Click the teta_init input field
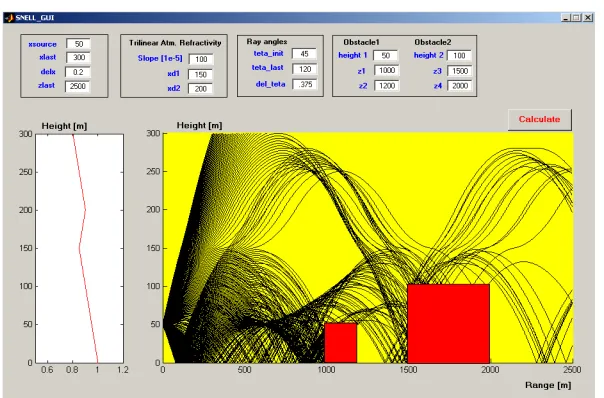The image size is (604, 398). tap(304, 54)
